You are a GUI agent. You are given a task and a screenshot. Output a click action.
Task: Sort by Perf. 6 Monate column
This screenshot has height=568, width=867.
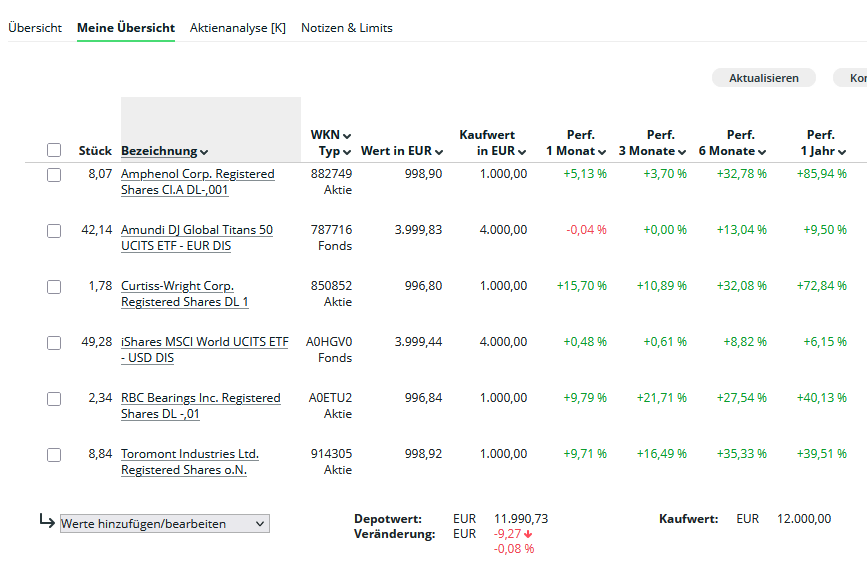point(733,143)
